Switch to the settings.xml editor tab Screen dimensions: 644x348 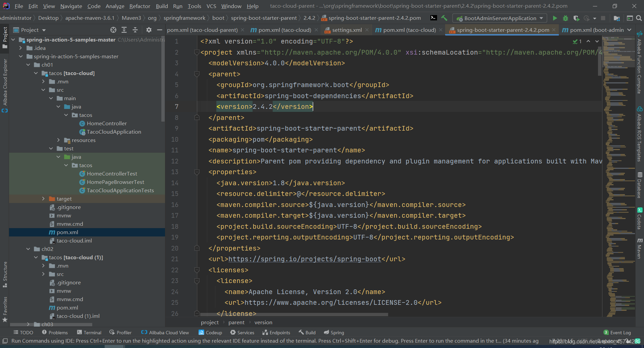(x=347, y=30)
